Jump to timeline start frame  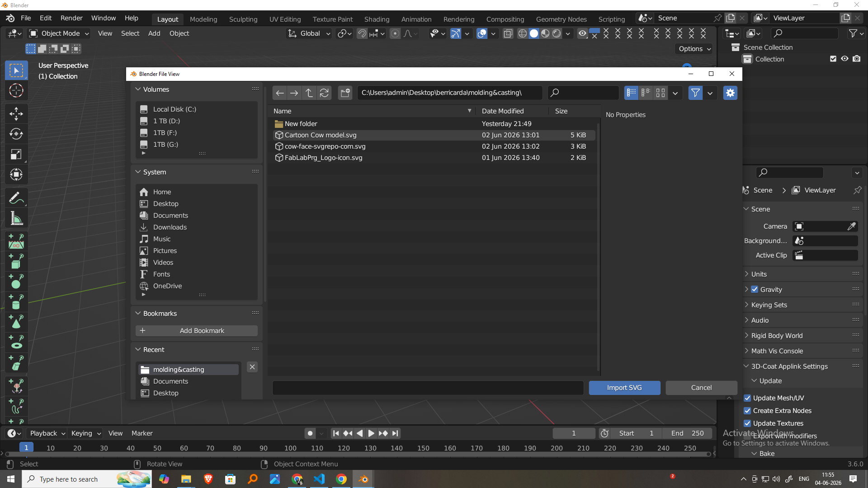(336, 433)
